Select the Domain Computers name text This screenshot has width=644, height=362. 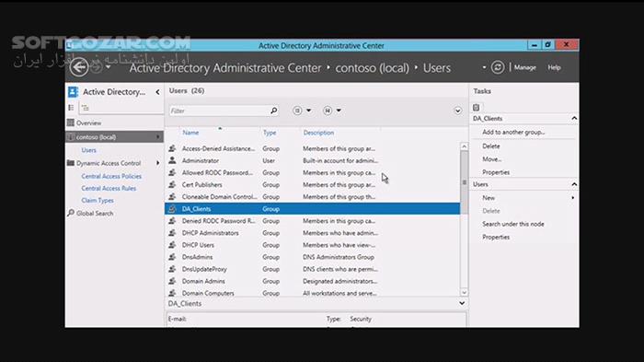coord(208,293)
